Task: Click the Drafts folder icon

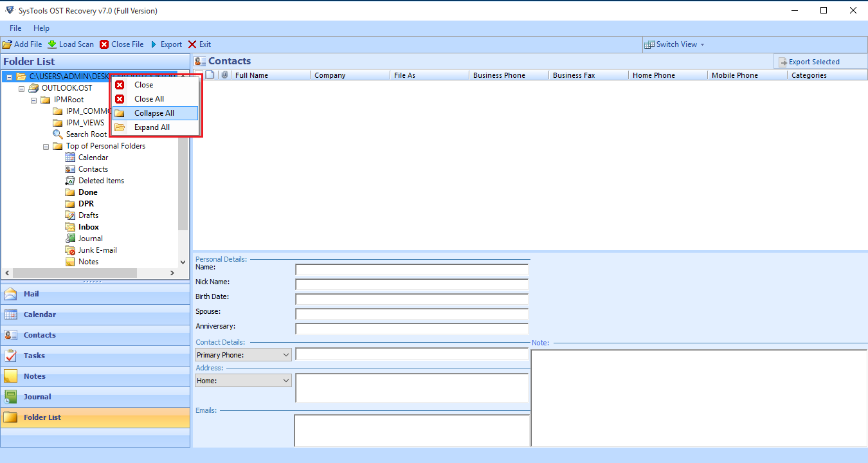Action: coord(70,215)
